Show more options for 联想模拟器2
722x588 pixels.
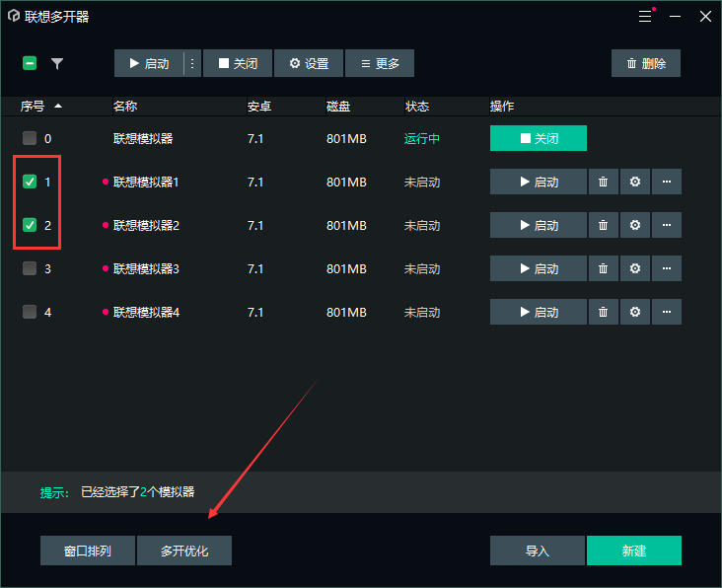coord(667,225)
